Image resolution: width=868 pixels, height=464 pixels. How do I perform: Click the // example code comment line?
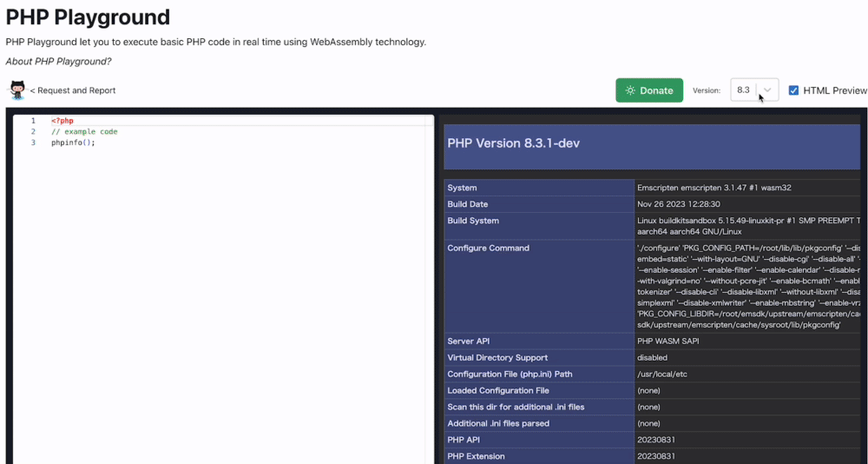(x=84, y=131)
